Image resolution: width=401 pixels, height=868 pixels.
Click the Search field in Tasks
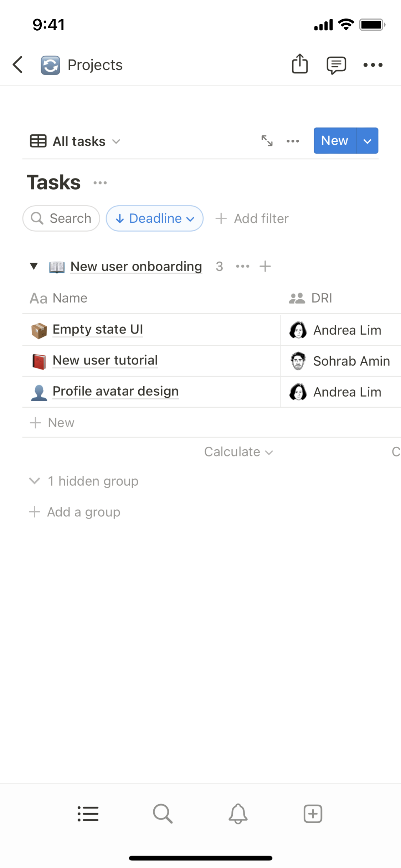(x=61, y=218)
